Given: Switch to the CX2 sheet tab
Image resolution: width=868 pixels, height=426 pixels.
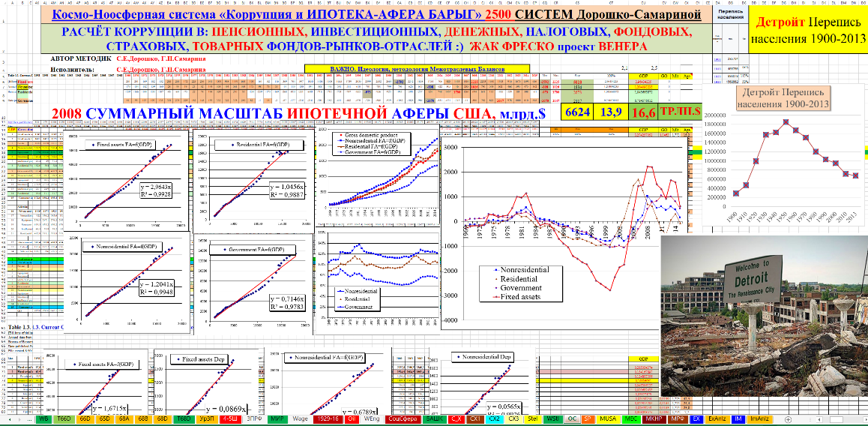Looking at the screenshot, I should coord(495,419).
